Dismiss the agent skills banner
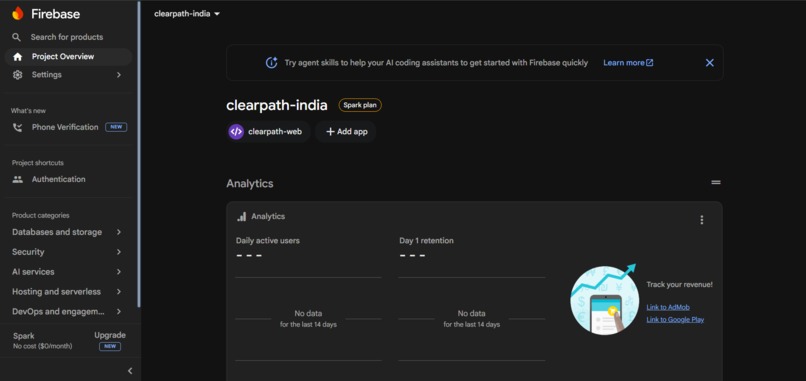This screenshot has height=381, width=806. pyautogui.click(x=709, y=63)
